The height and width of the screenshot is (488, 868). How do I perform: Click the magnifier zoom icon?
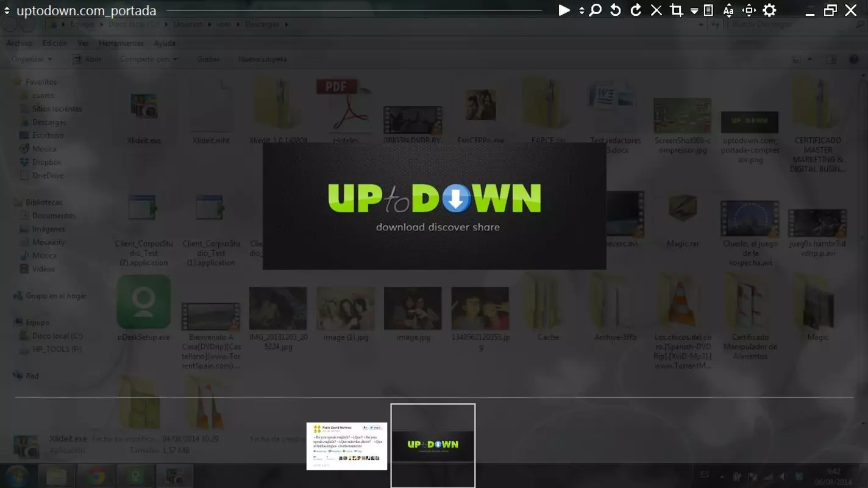click(x=596, y=10)
